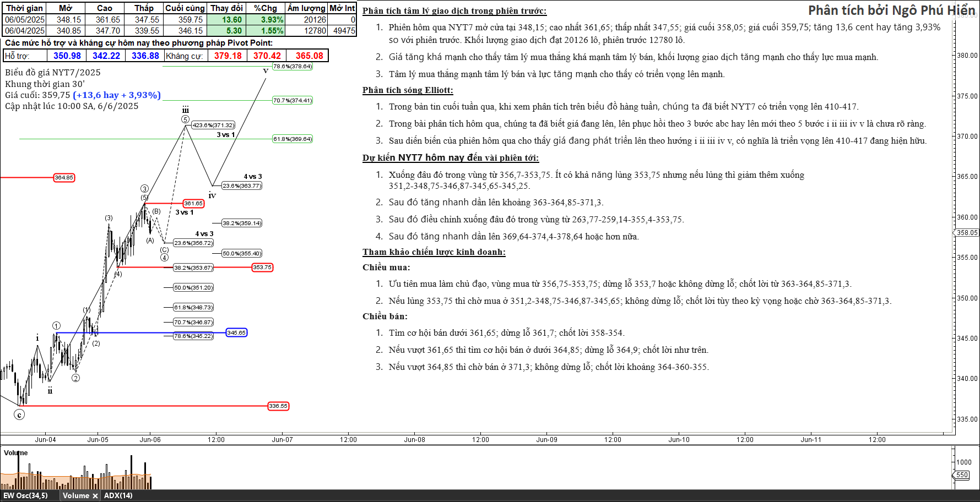Select the 78.6%(378.64) Fibonacci target label
This screenshot has height=502, width=980.
(x=293, y=67)
